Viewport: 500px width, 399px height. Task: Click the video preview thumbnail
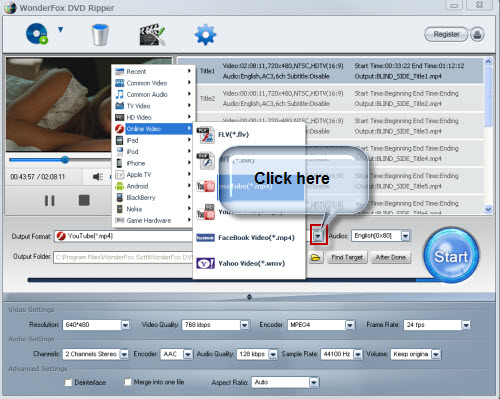(59, 104)
